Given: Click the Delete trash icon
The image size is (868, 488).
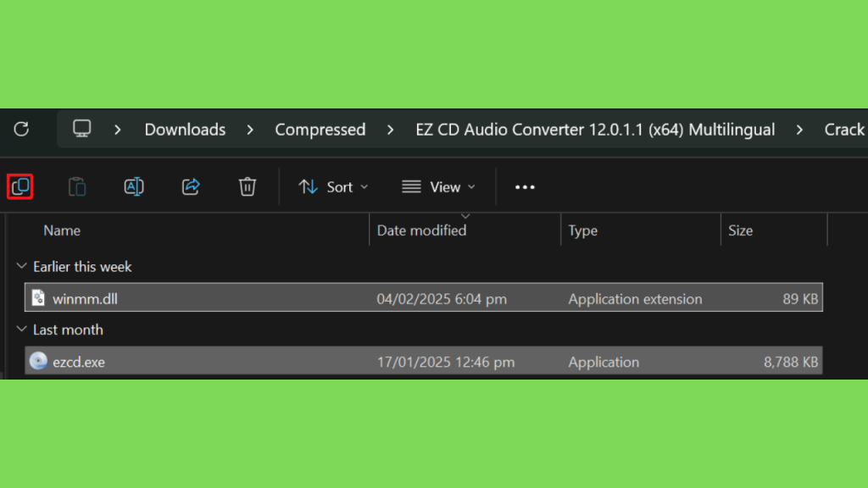Looking at the screenshot, I should (x=248, y=186).
